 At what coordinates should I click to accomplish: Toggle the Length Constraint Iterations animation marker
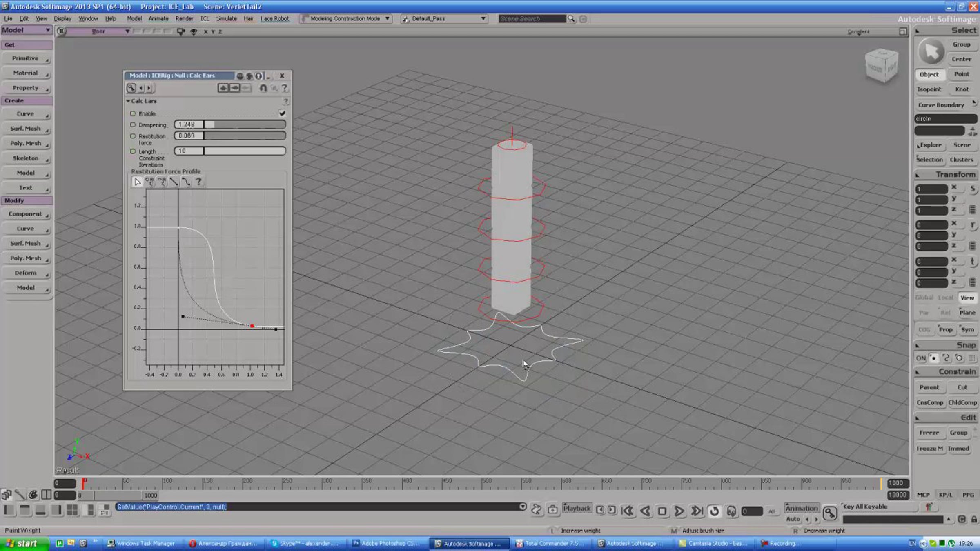(x=133, y=151)
